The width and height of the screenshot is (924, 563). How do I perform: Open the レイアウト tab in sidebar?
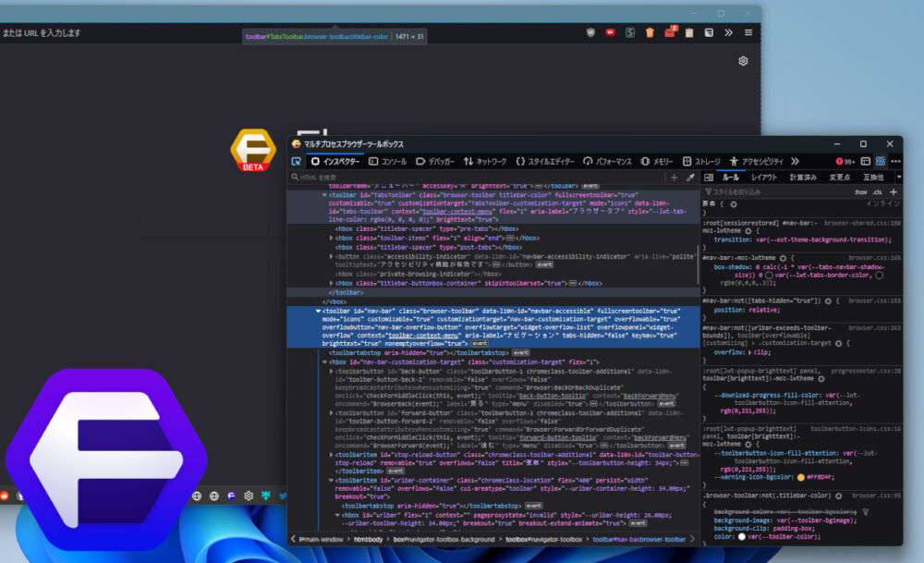point(764,177)
